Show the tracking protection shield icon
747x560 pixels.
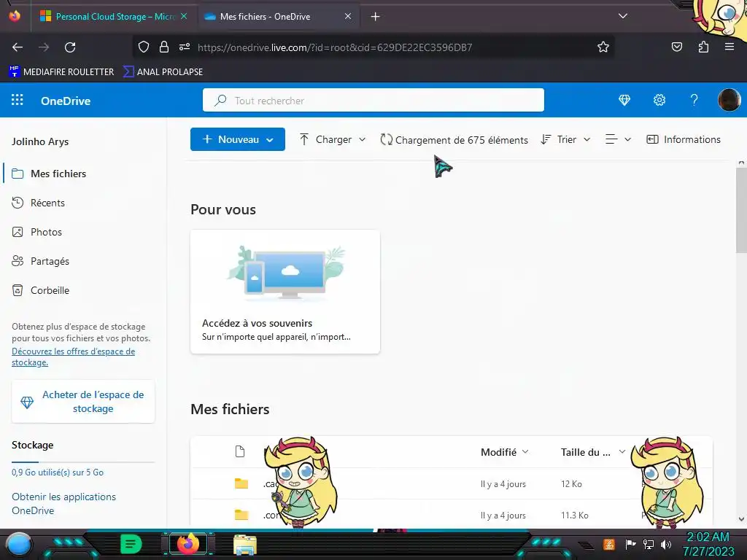pos(144,47)
